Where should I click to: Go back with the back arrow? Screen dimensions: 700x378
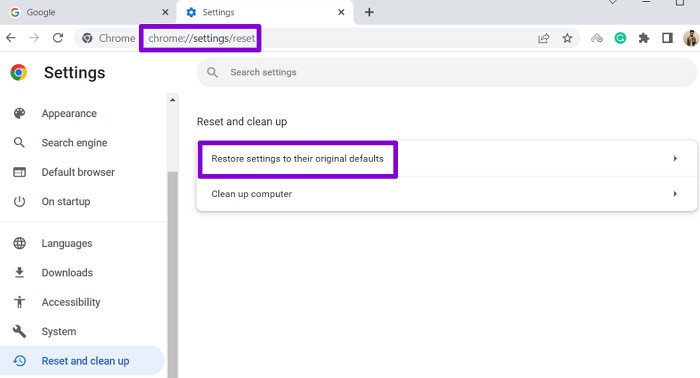pyautogui.click(x=11, y=38)
